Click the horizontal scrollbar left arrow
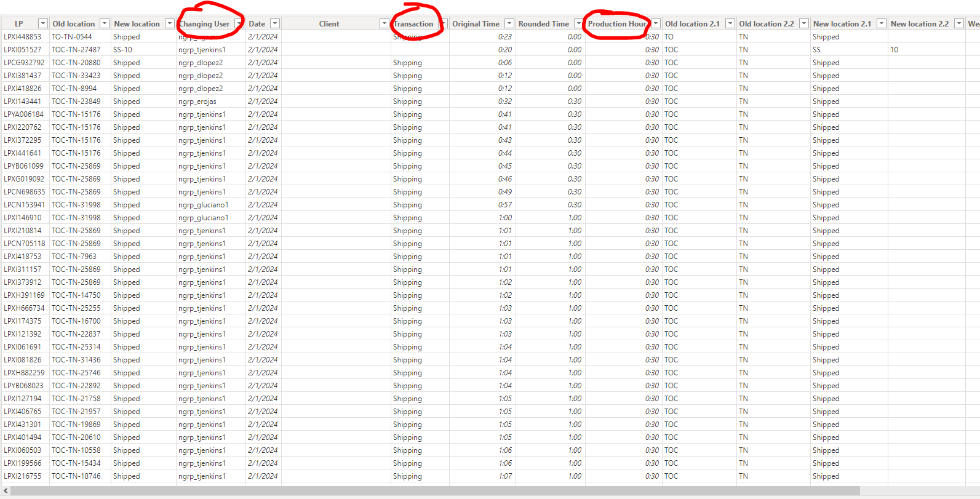This screenshot has height=499, width=980. (6, 490)
